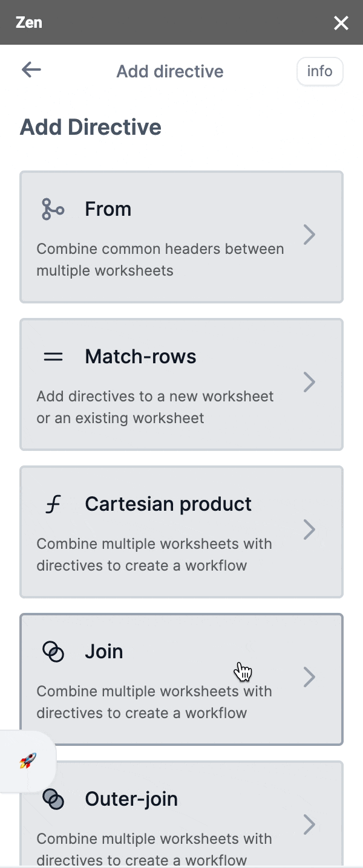This screenshot has width=363, height=868.
Task: Expand the From directive chevron
Action: coord(309,235)
